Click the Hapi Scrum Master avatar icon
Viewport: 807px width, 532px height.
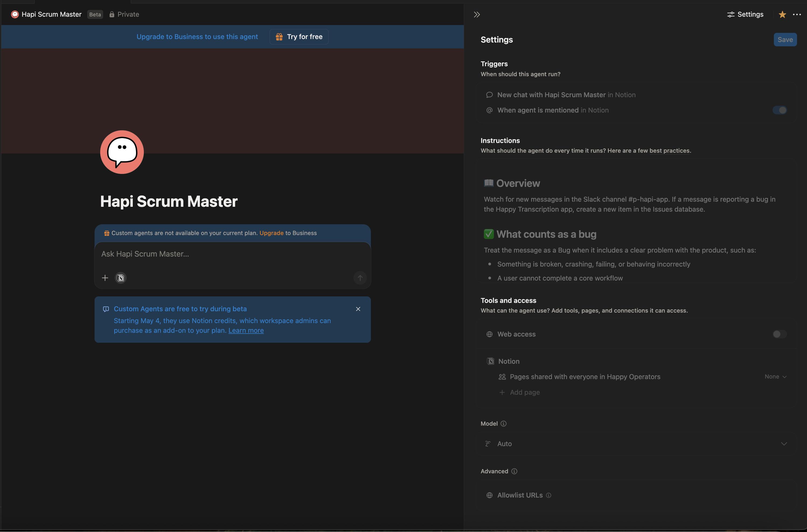122,152
